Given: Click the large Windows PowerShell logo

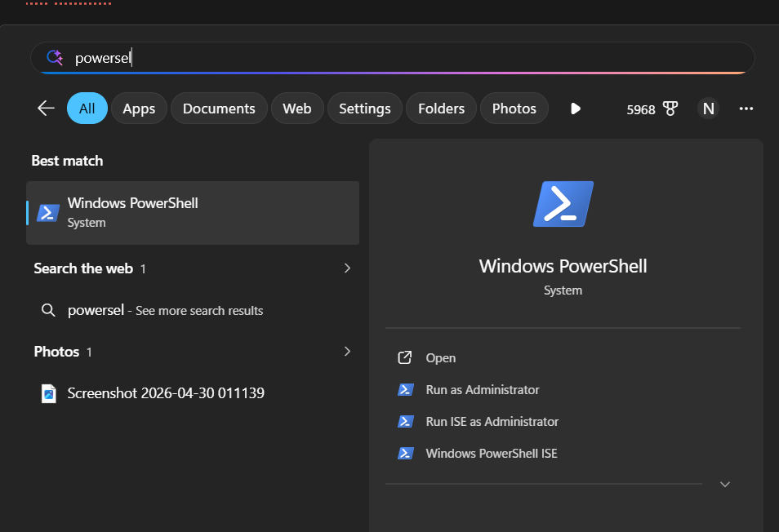Looking at the screenshot, I should [x=563, y=204].
